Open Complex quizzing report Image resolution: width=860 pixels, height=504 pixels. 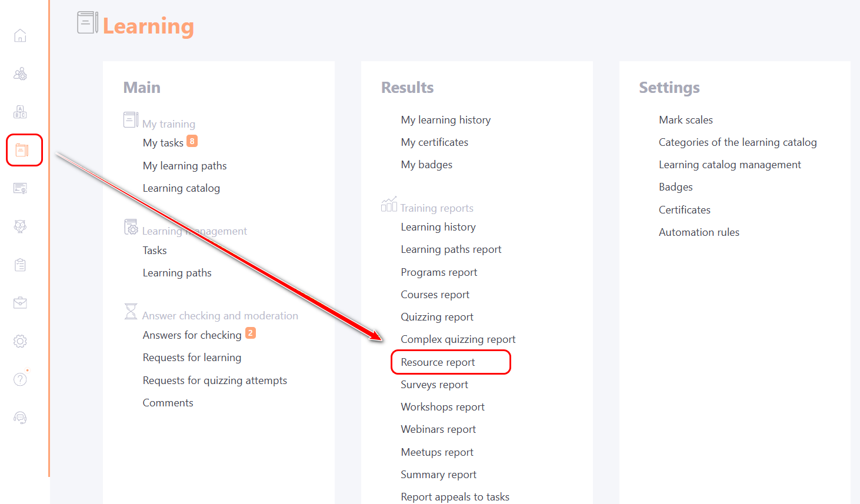pos(458,339)
